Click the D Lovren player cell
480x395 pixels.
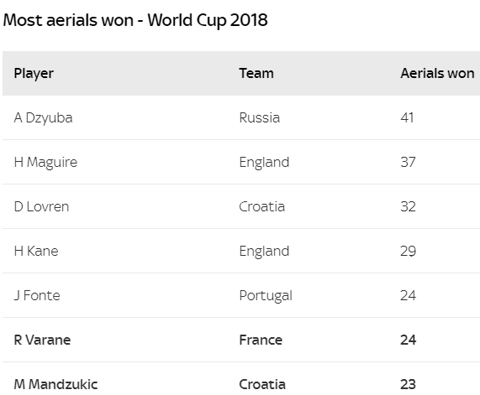pos(42,207)
